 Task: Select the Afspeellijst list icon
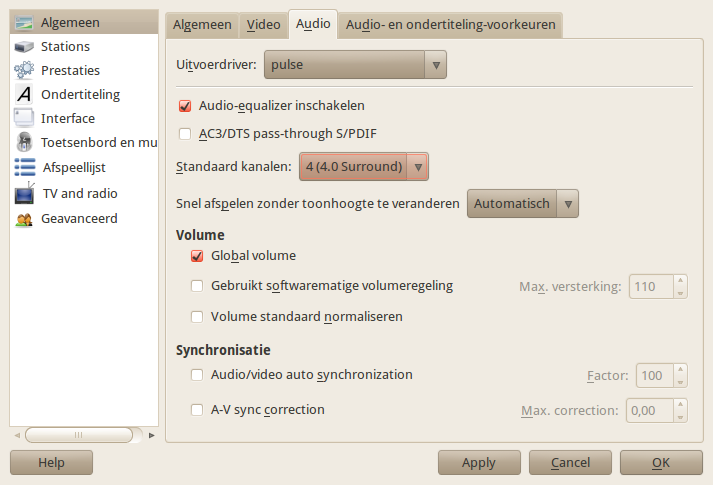click(x=25, y=167)
